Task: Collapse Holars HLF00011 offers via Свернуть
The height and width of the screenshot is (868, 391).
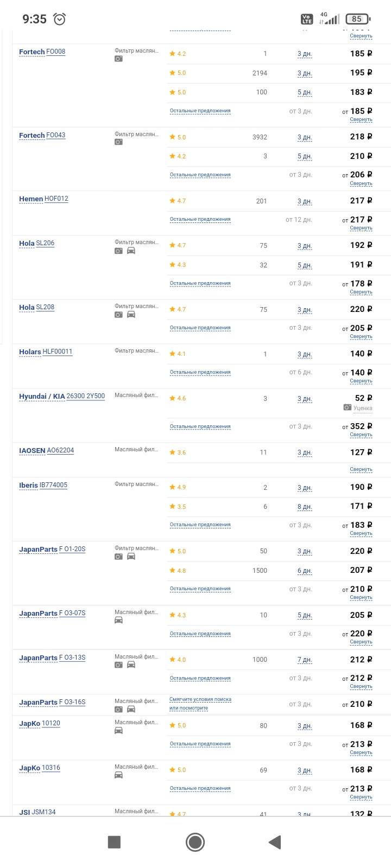Action: 361,381
